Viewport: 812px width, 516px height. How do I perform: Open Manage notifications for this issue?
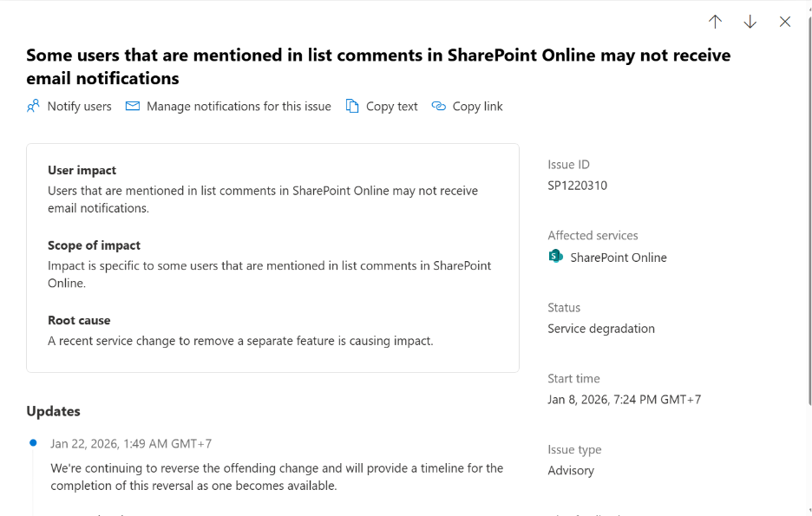pos(239,106)
